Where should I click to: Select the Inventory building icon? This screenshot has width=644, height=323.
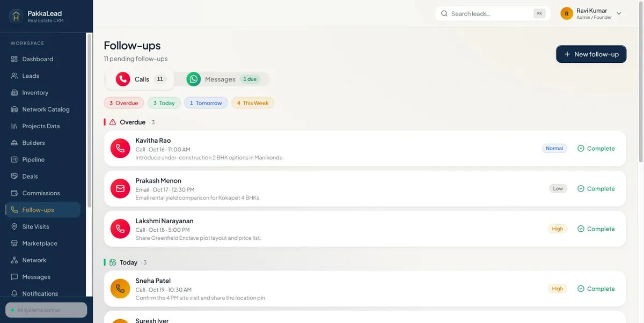(14, 92)
